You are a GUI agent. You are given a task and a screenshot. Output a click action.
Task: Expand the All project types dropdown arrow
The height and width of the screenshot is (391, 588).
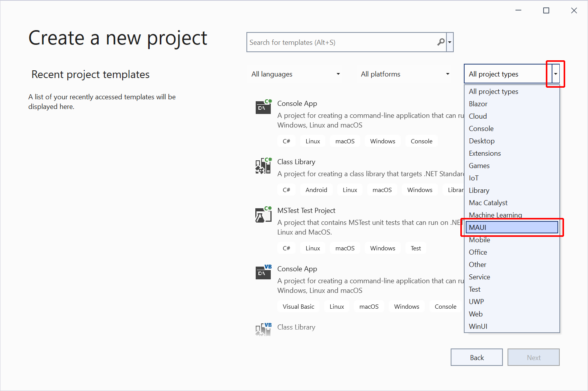pos(555,73)
